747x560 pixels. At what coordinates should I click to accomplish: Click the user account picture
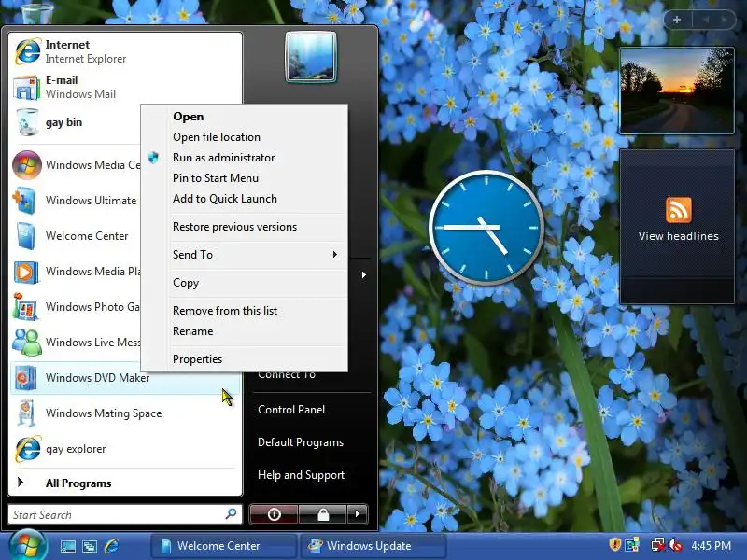click(311, 57)
